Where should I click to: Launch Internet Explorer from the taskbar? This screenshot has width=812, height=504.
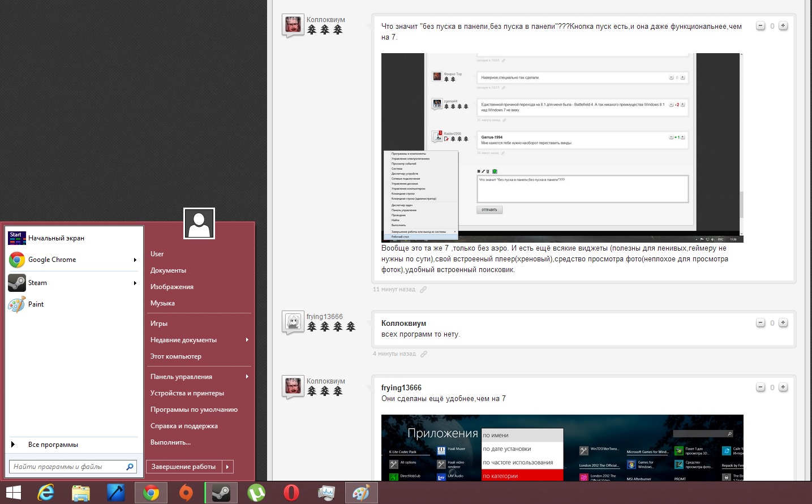click(x=46, y=493)
